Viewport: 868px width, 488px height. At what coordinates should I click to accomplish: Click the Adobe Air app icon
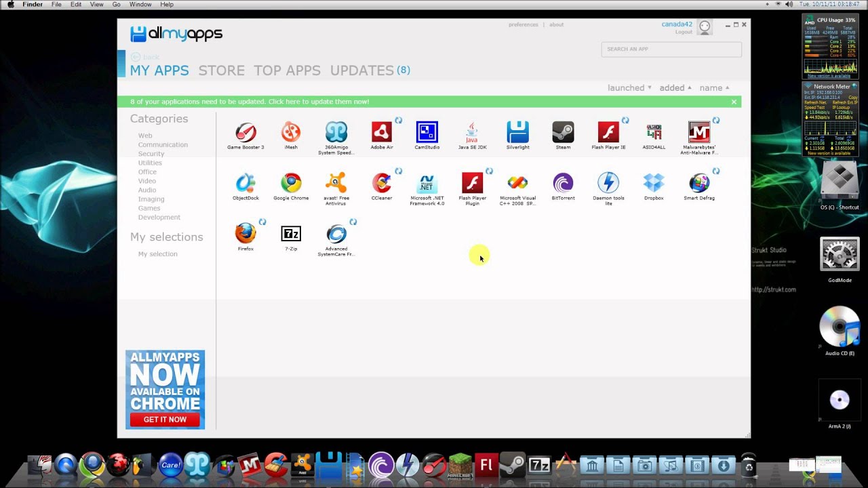coord(382,132)
